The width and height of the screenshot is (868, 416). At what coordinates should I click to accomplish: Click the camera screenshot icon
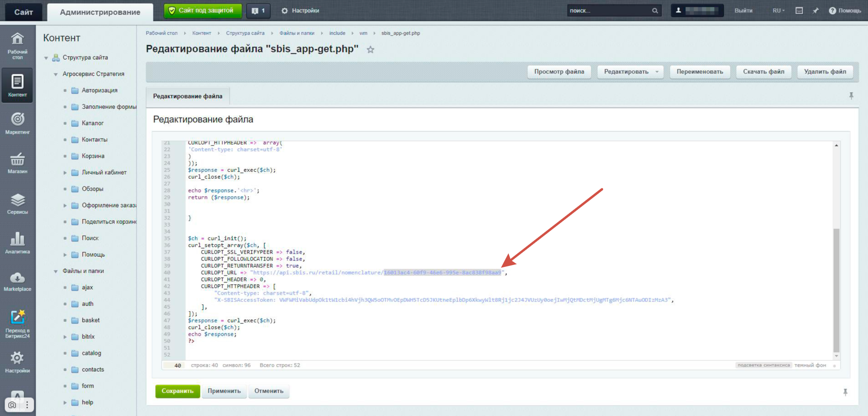click(12, 405)
